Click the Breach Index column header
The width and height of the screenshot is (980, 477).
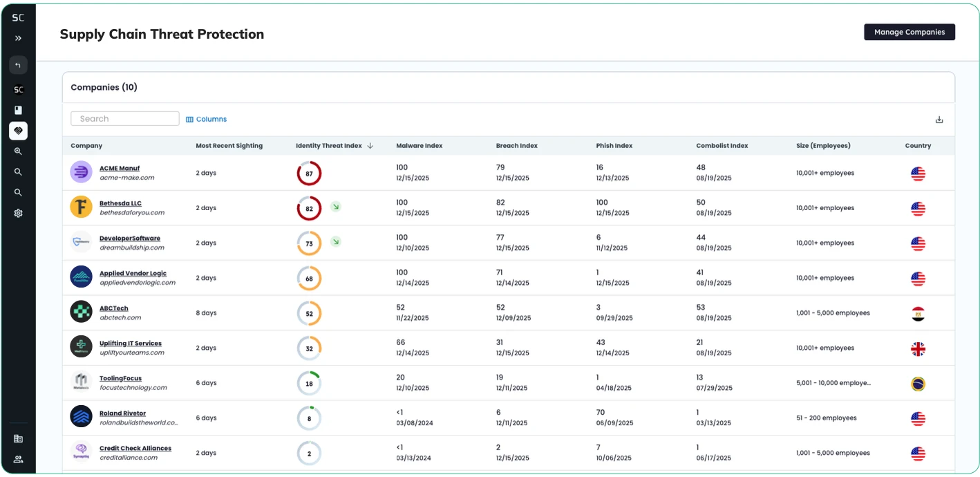[516, 146]
